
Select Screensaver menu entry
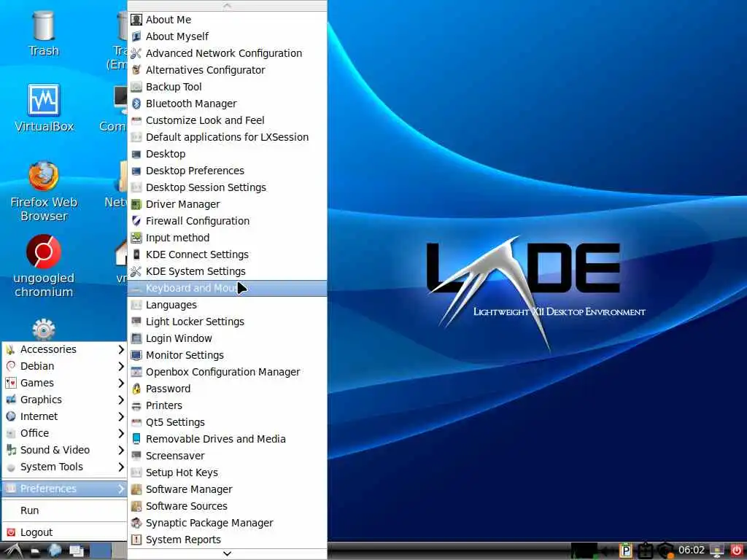pyautogui.click(x=228, y=456)
